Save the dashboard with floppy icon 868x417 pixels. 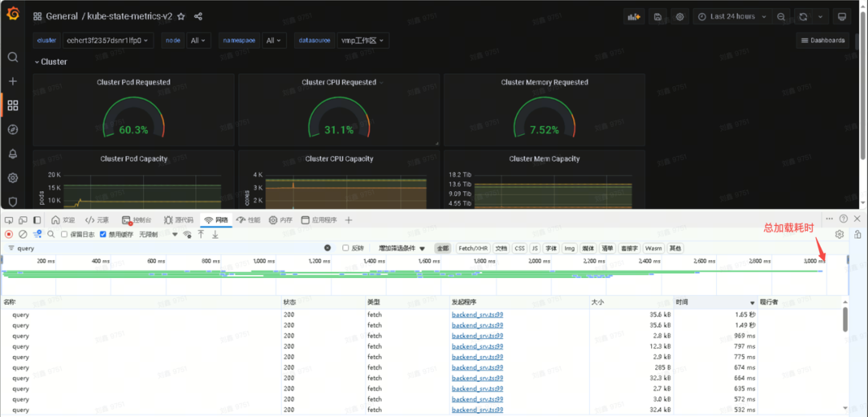[x=657, y=17]
